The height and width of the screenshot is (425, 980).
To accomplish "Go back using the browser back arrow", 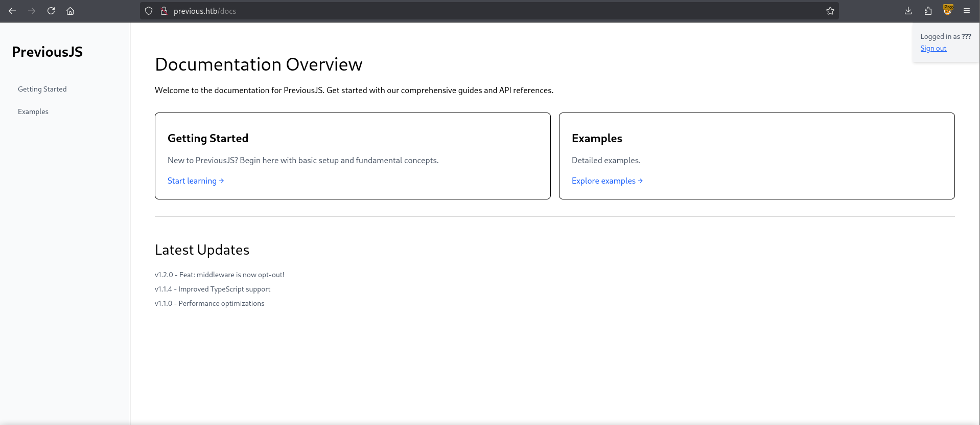I will [x=12, y=11].
